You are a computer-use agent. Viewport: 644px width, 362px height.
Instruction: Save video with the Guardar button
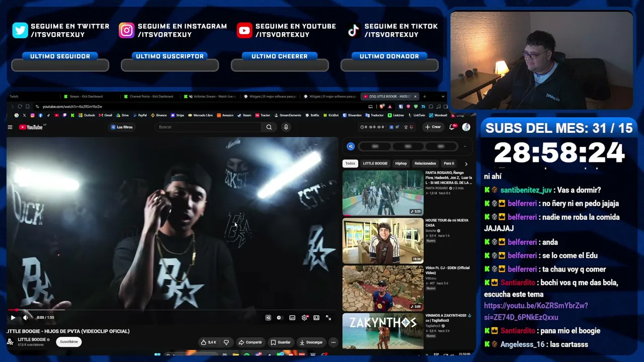tap(281, 342)
